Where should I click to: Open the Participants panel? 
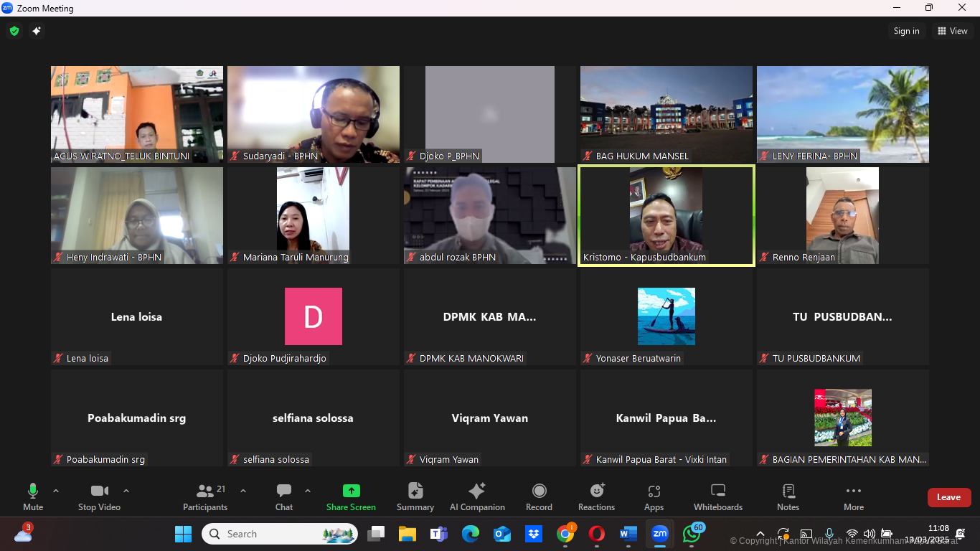pyautogui.click(x=204, y=496)
